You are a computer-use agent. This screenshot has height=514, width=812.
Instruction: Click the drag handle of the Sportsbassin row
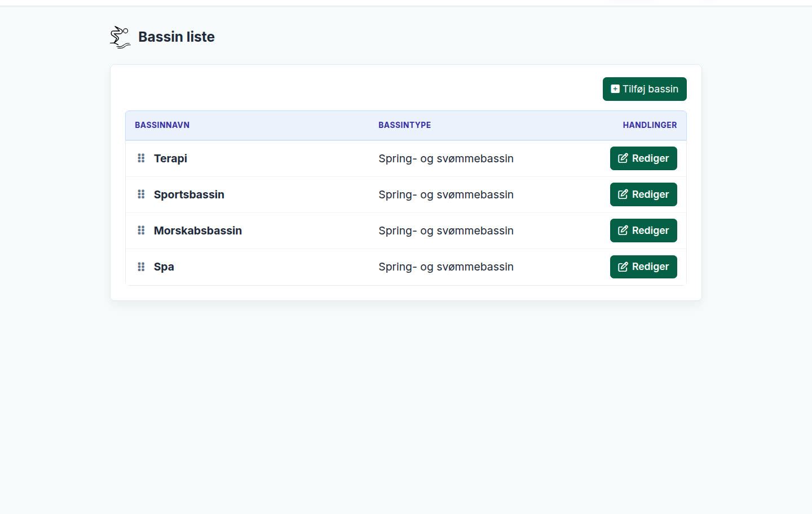pyautogui.click(x=141, y=194)
